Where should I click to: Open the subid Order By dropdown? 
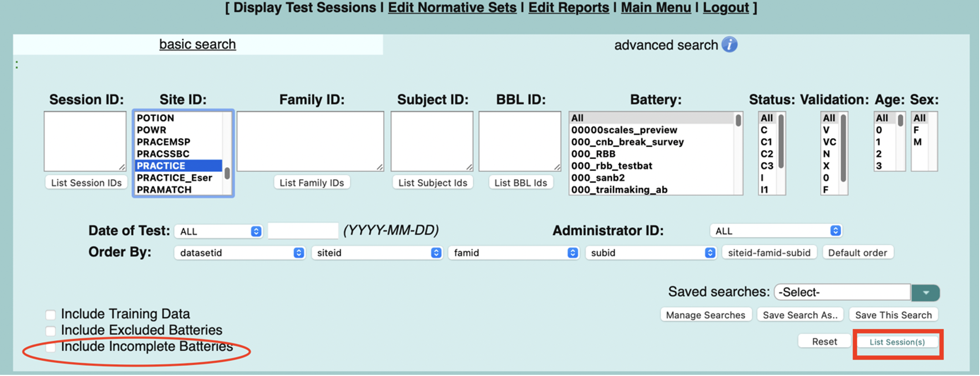tap(651, 253)
